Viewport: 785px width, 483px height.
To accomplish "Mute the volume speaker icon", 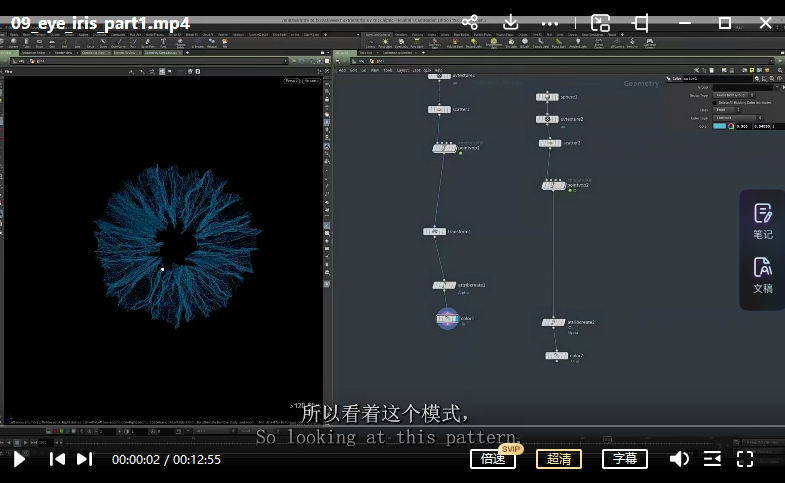I will point(679,459).
